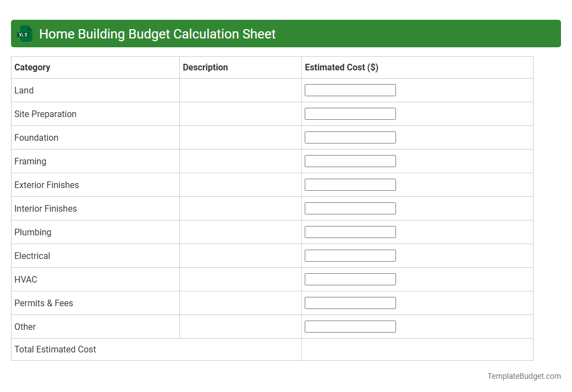Click the Plumbing estimated cost box
The width and height of the screenshot is (572, 392).
[350, 231]
